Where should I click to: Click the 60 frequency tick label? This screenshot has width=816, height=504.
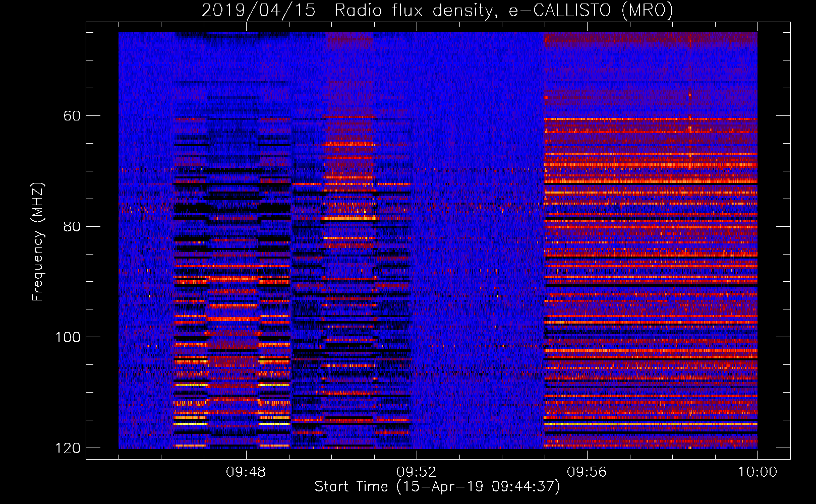click(x=72, y=116)
